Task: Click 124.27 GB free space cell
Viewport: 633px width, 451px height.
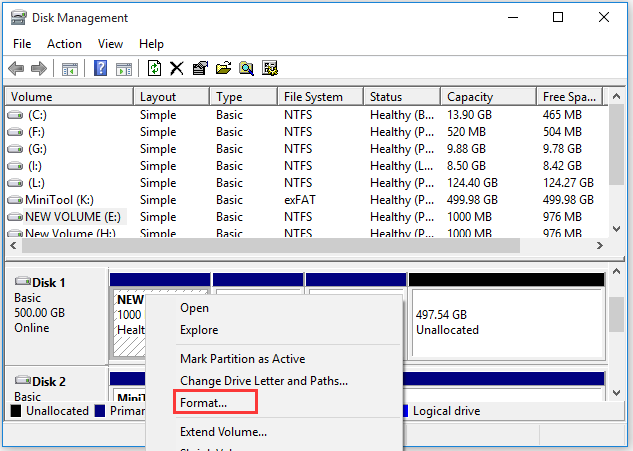Action: tap(568, 183)
